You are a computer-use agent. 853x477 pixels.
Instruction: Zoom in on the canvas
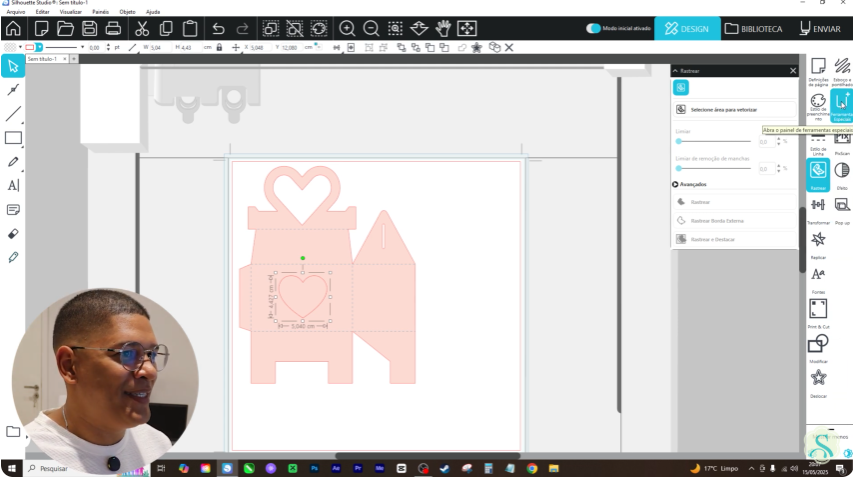click(347, 28)
